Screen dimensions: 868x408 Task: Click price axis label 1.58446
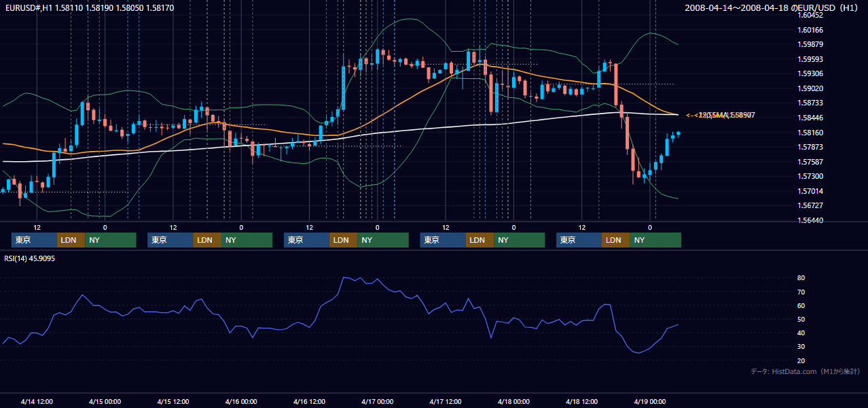click(x=810, y=118)
